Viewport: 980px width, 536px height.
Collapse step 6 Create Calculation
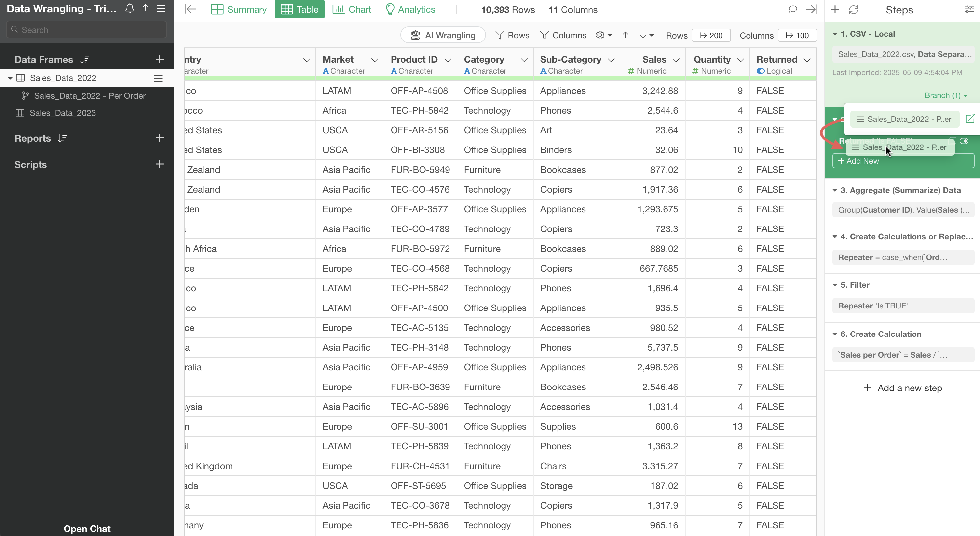pos(835,334)
